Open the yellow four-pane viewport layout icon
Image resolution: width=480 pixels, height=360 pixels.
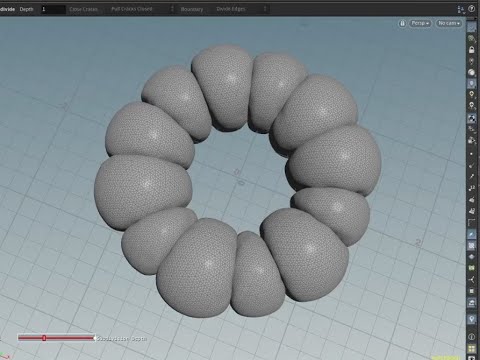click(x=471, y=348)
